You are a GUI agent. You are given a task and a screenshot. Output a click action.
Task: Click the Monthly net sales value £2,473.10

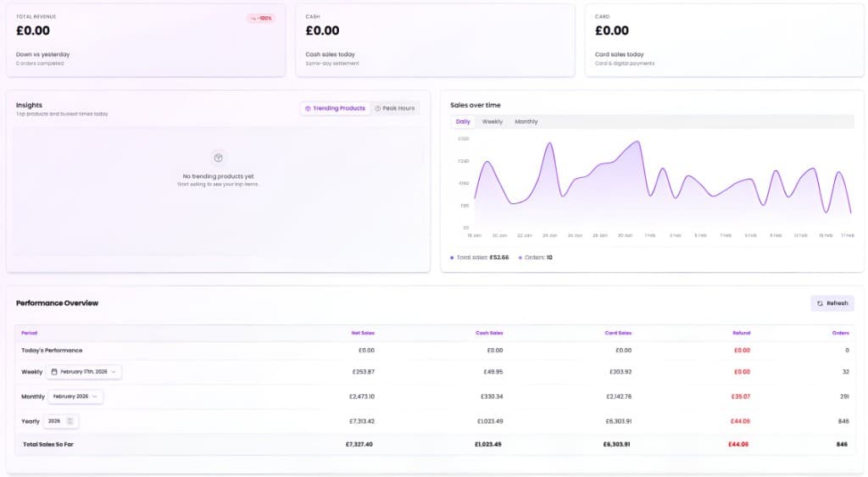pyautogui.click(x=362, y=397)
